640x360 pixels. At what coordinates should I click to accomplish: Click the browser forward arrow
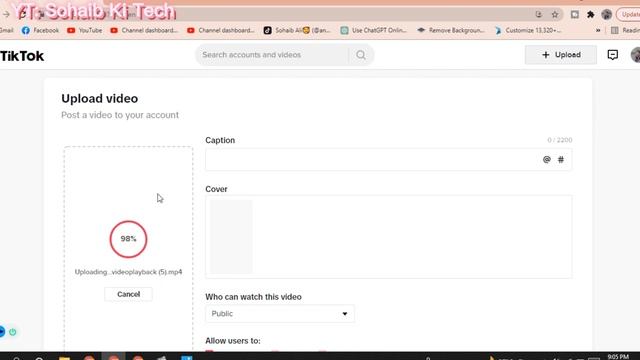6,15
